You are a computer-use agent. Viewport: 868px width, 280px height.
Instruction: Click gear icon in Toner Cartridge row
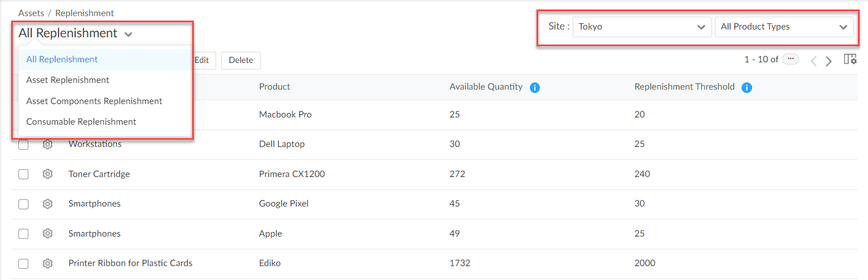point(47,174)
